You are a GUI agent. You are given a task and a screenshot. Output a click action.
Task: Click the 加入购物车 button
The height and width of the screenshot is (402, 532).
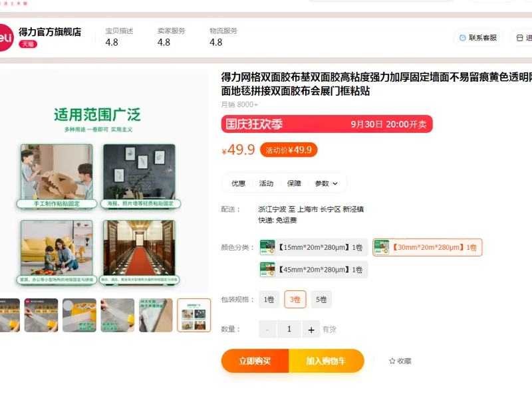tap(326, 361)
